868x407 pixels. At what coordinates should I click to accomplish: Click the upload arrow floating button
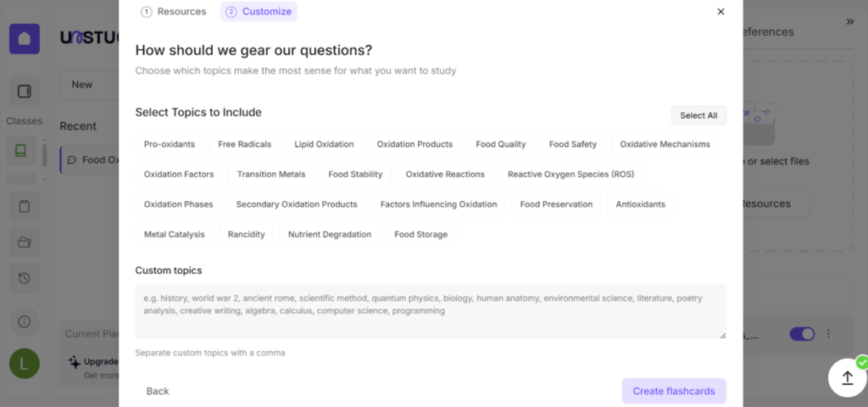tap(847, 378)
